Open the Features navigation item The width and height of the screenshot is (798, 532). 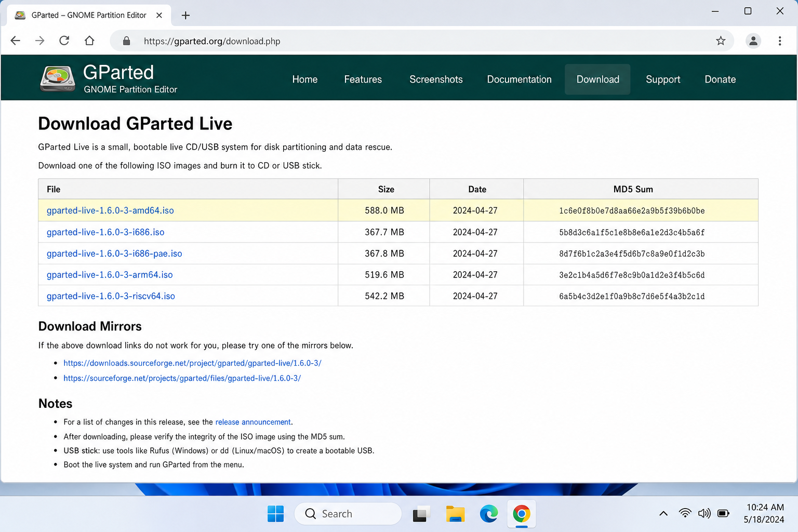coord(363,79)
